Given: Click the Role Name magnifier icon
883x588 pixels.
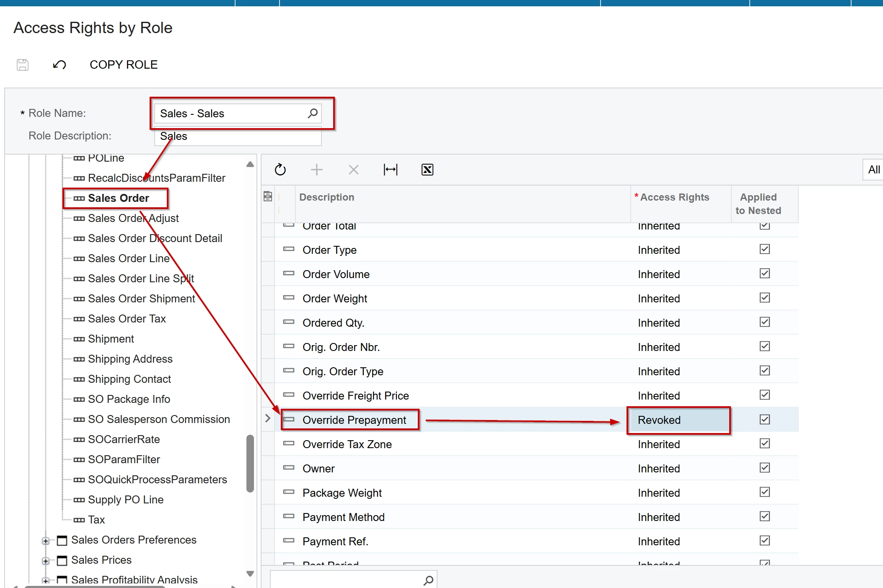Looking at the screenshot, I should point(313,113).
